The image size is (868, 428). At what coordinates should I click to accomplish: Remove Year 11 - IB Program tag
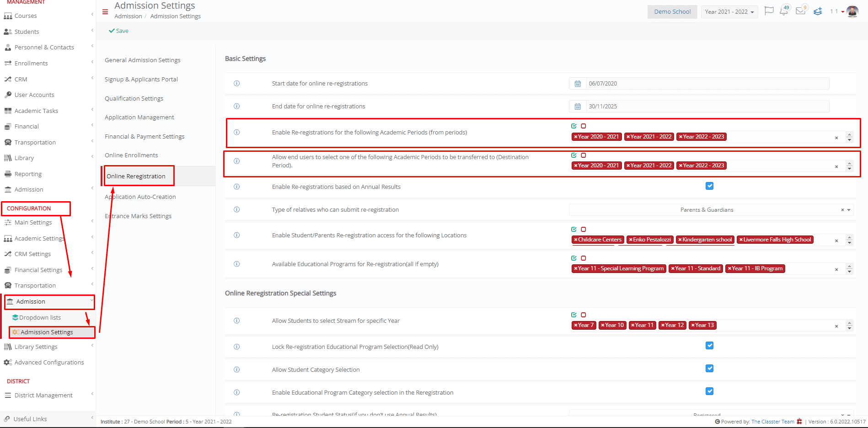[729, 268]
